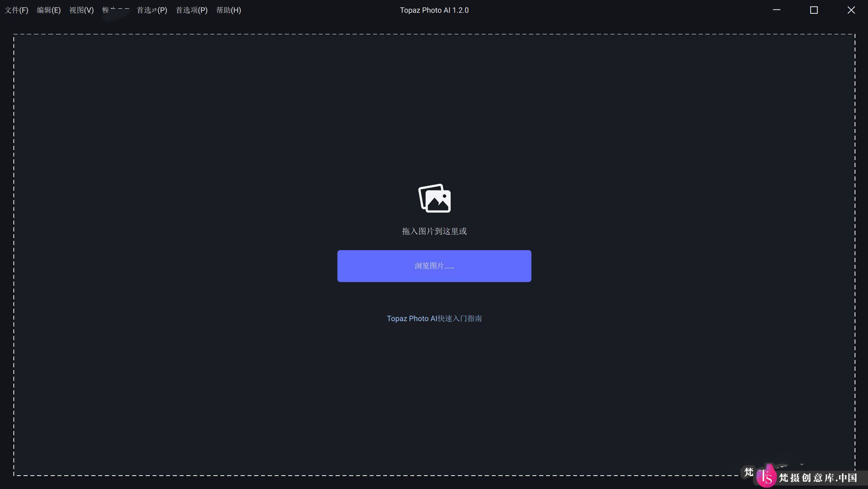Screen dimensions: 868x489
Task: Click 浏览图片 browse images button
Action: pos(434,265)
